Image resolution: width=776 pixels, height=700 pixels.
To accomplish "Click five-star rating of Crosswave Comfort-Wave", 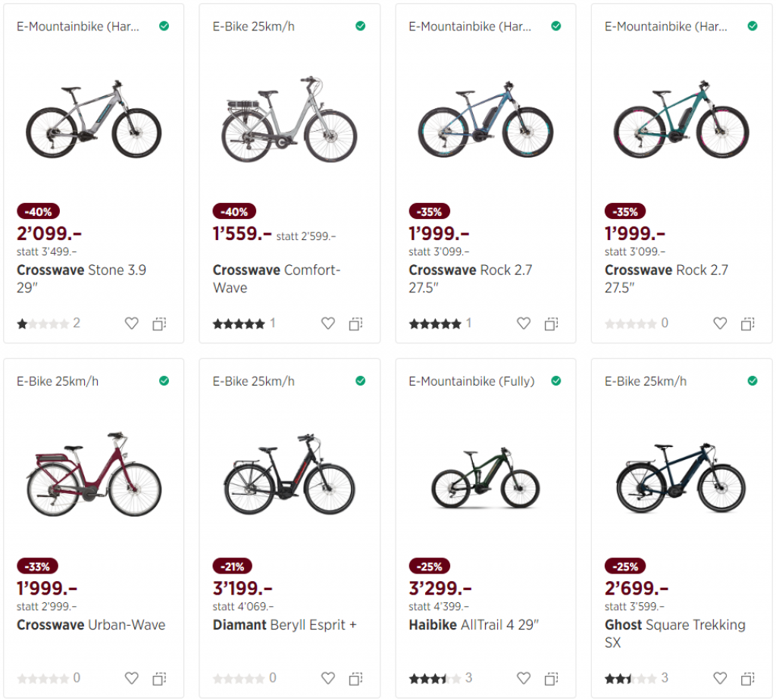I will point(239,323).
